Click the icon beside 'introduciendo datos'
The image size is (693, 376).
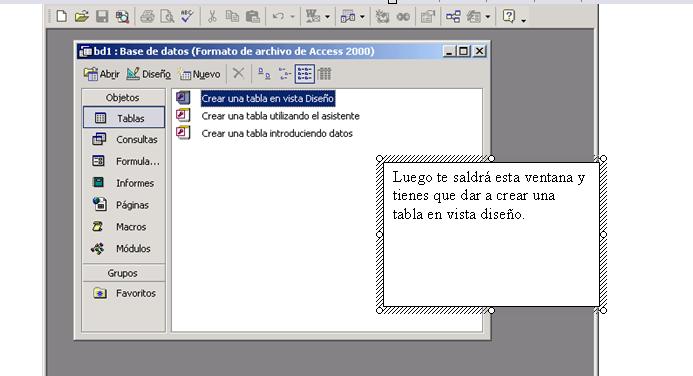[183, 133]
